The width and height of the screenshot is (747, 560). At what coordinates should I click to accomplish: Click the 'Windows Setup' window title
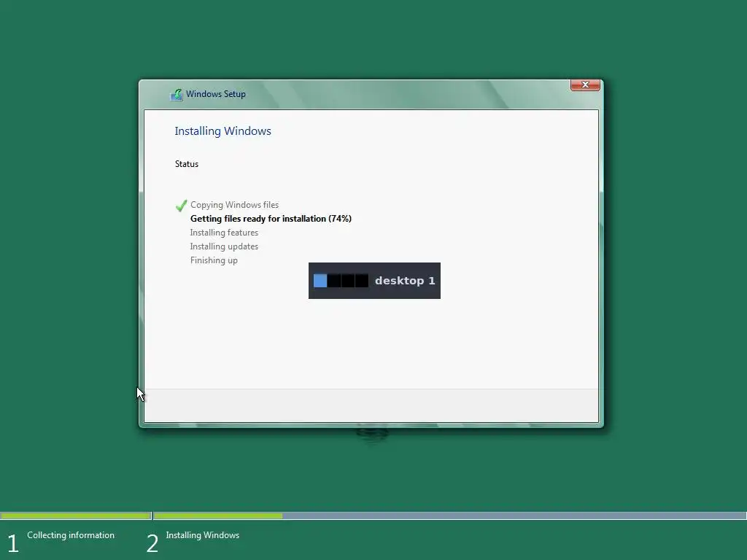[216, 94]
